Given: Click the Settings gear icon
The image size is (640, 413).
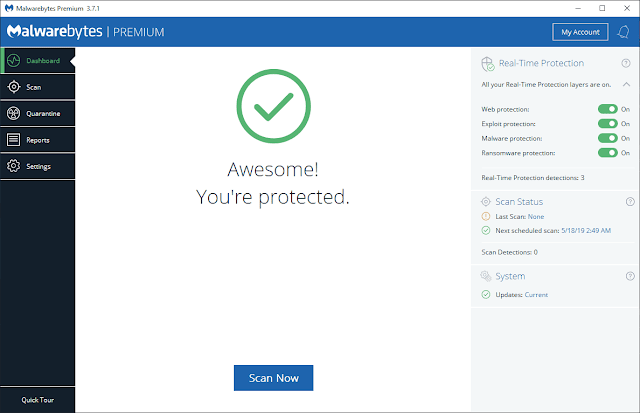Looking at the screenshot, I should (13, 166).
